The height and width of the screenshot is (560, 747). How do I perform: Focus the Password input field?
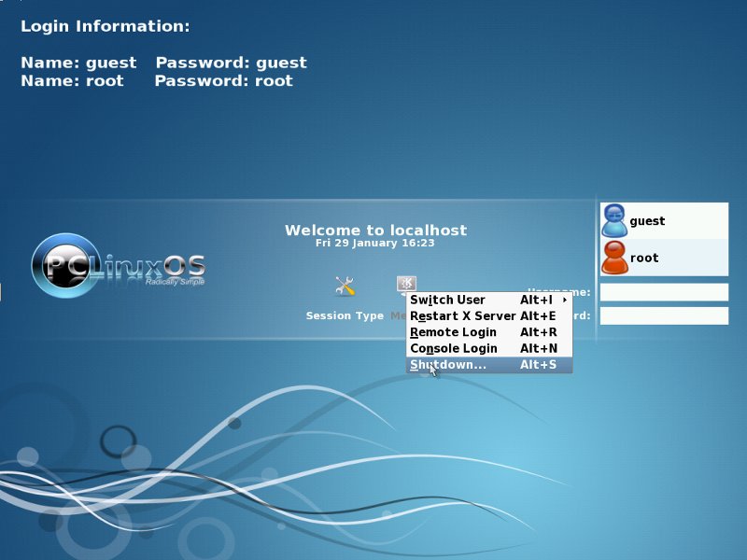[664, 315]
